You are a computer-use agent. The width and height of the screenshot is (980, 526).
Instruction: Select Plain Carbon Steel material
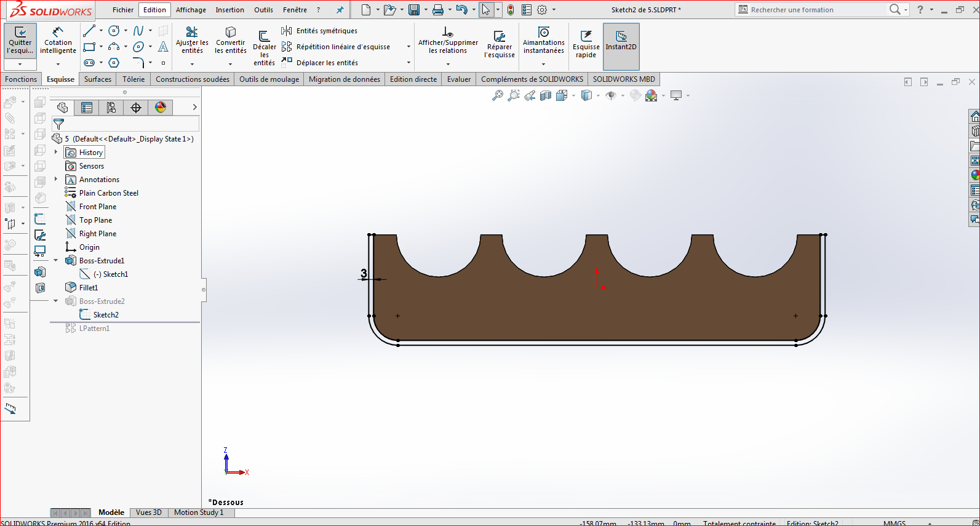pos(108,193)
